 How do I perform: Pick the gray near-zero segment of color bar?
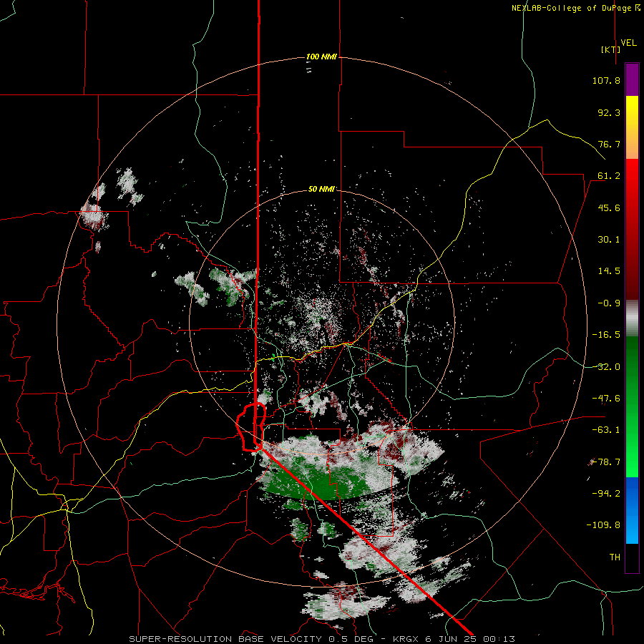coord(632,318)
